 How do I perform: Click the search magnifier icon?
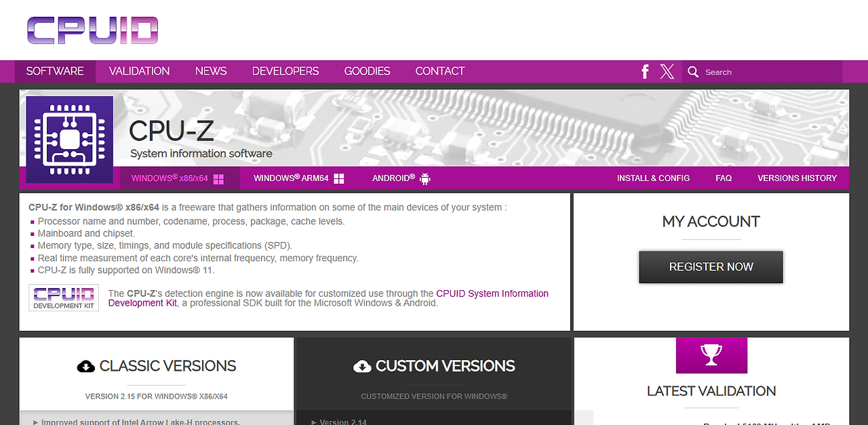coord(693,71)
